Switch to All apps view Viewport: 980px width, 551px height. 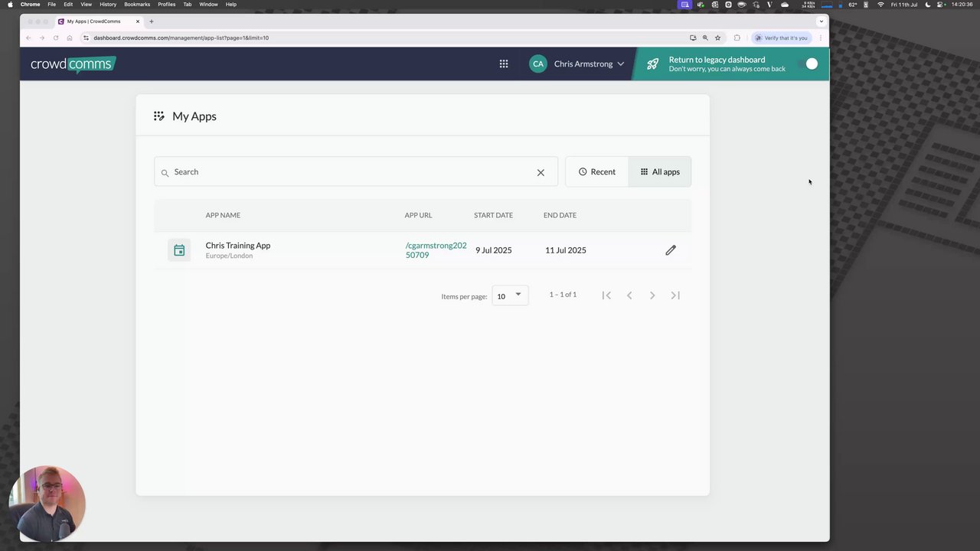[x=660, y=172]
